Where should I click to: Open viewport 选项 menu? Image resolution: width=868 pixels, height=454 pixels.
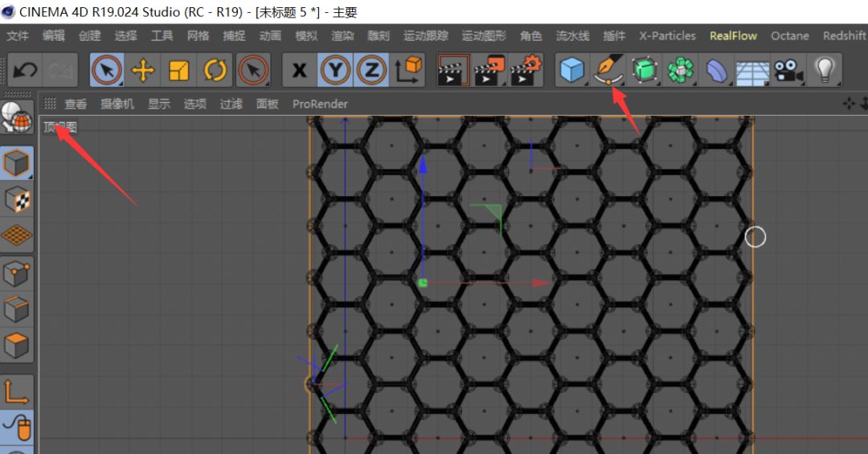[194, 104]
